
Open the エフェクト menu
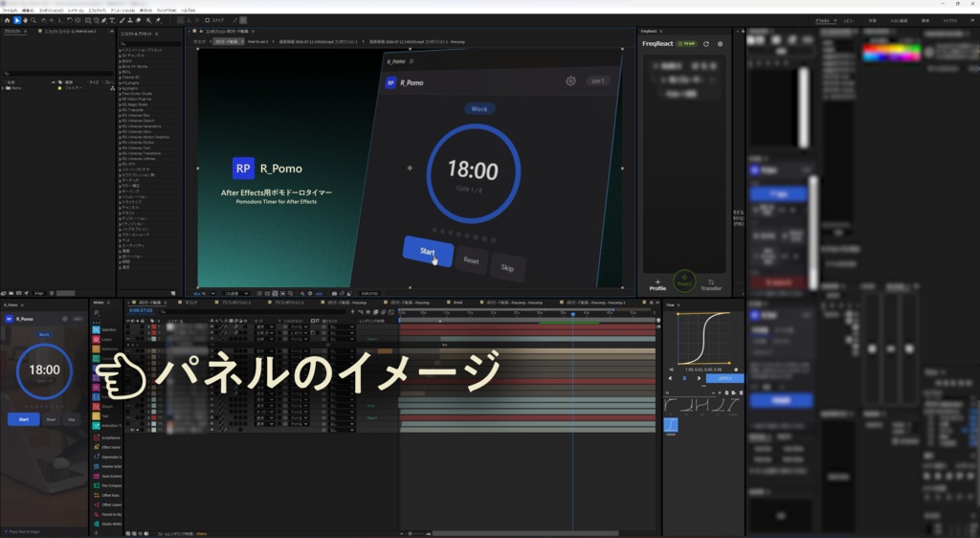pyautogui.click(x=98, y=11)
